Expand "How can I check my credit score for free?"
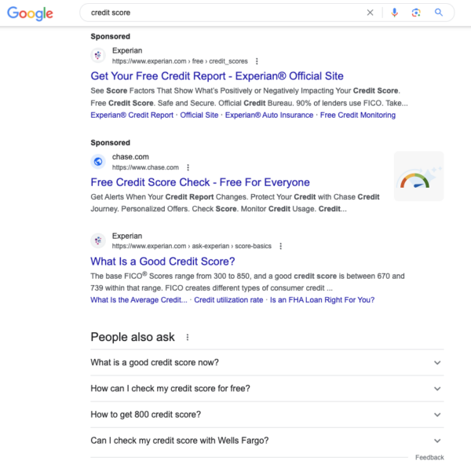This screenshot has height=476, width=471. pos(267,389)
